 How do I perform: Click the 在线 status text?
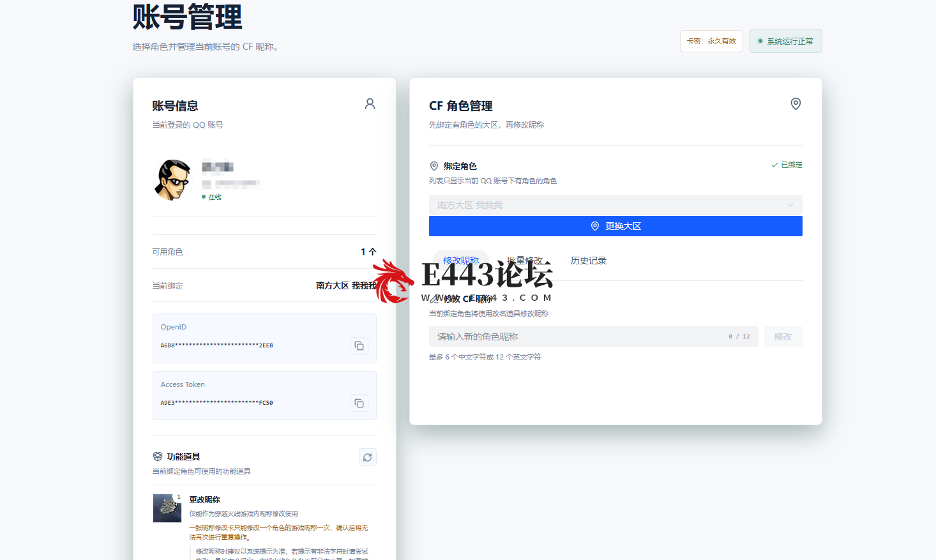[215, 197]
